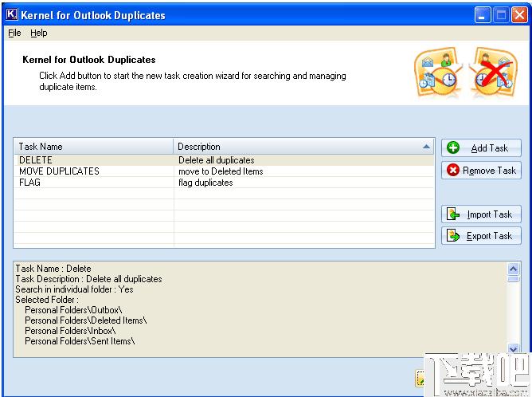Click the Kernel app icon in title bar
Image resolution: width=532 pixels, height=397 pixels.
click(12, 14)
